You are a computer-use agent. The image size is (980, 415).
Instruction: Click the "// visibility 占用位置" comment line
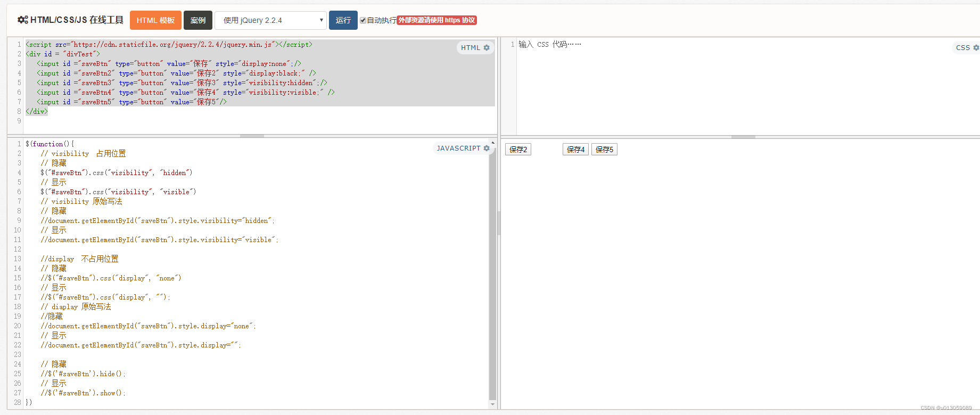click(83, 154)
